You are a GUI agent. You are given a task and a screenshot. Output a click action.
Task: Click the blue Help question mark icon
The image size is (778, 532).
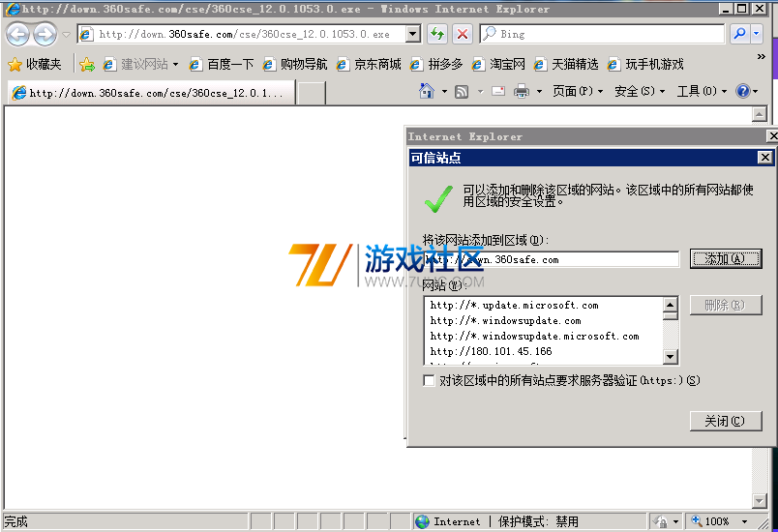pos(743,91)
